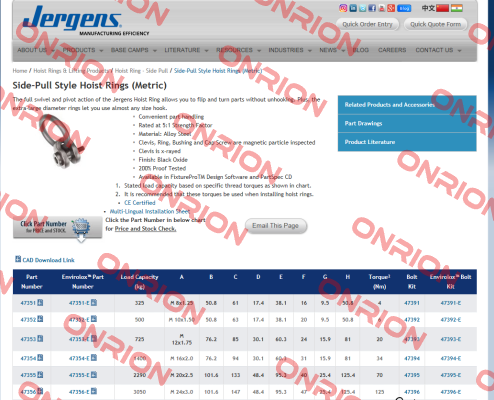Open bolt kit 47391 link

pos(412,303)
